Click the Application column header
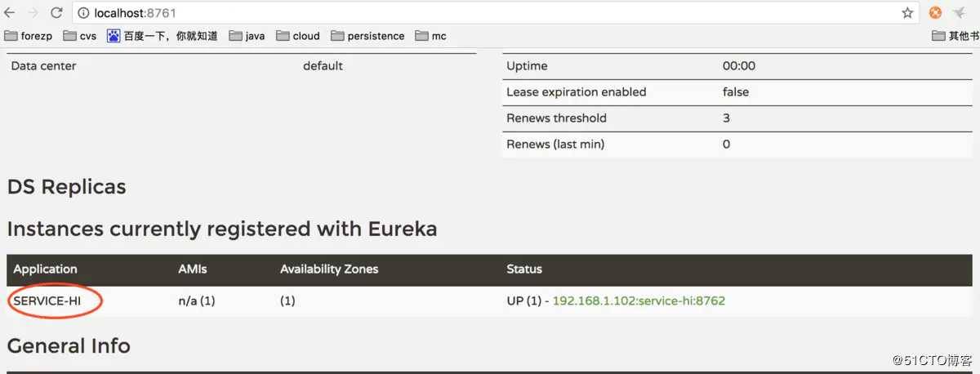Image resolution: width=980 pixels, height=374 pixels. pyautogui.click(x=45, y=269)
